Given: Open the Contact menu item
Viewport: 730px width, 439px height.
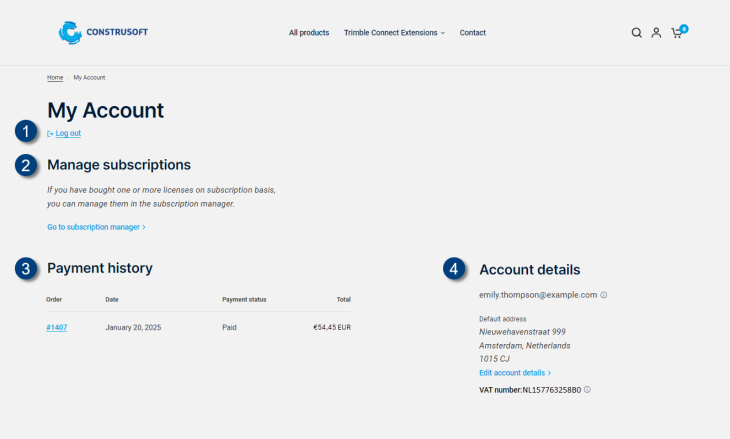Looking at the screenshot, I should [473, 33].
